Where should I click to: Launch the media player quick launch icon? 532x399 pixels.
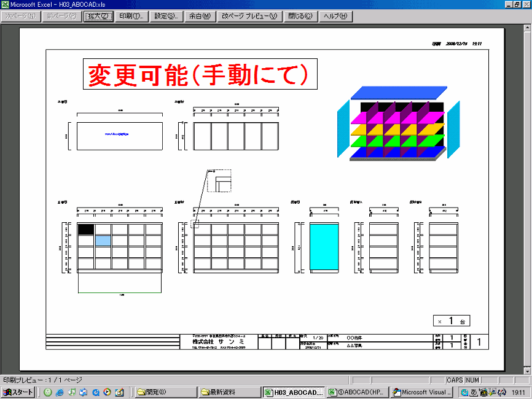point(108,392)
